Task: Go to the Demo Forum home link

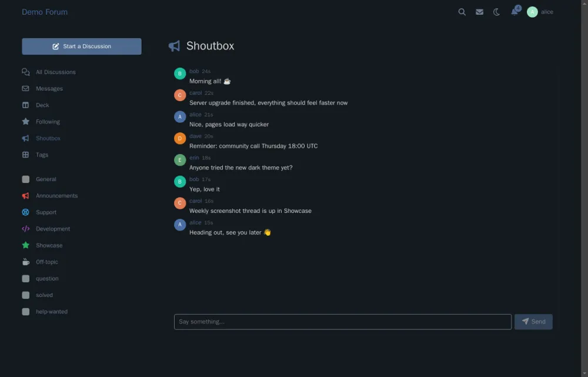Action: [45, 12]
